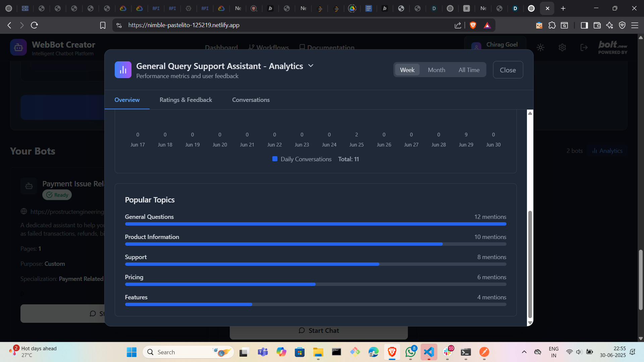Click Brave Shields lion icon
The width and height of the screenshot is (644, 362).
[473, 25]
